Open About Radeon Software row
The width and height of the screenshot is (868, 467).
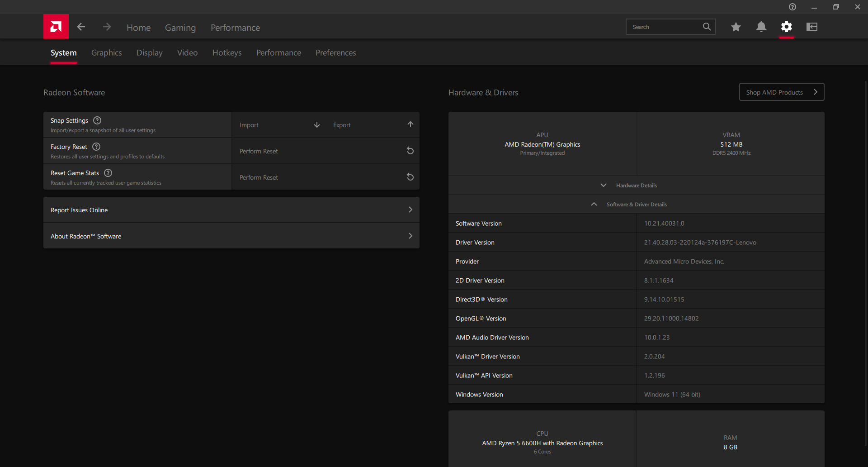coord(231,236)
